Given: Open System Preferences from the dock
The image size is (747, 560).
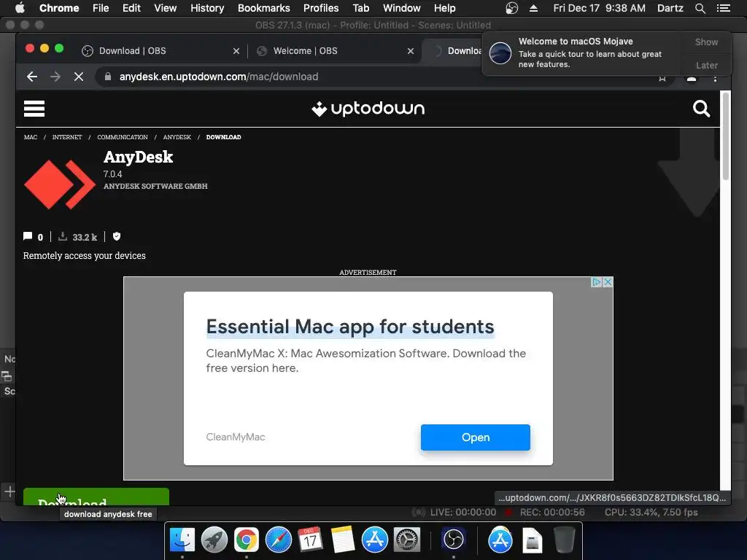Looking at the screenshot, I should tap(407, 540).
